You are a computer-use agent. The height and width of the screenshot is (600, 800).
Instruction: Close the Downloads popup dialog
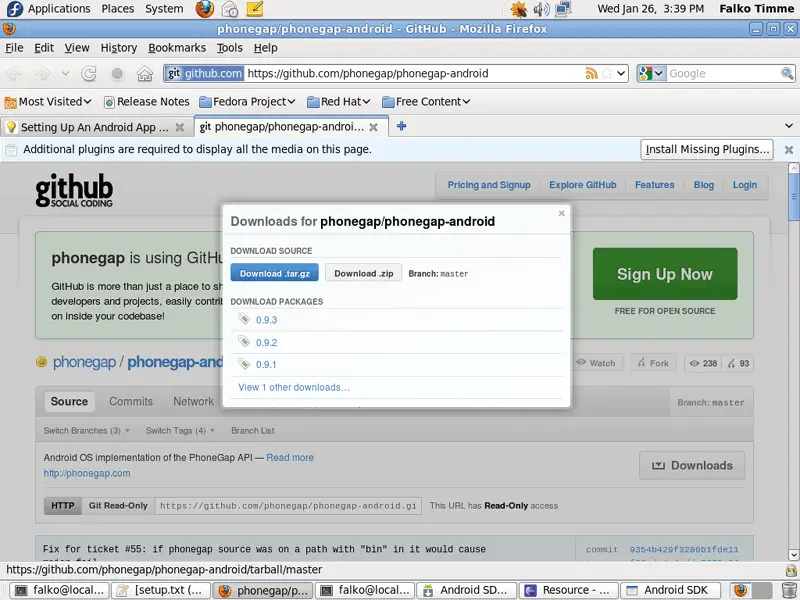(x=561, y=213)
